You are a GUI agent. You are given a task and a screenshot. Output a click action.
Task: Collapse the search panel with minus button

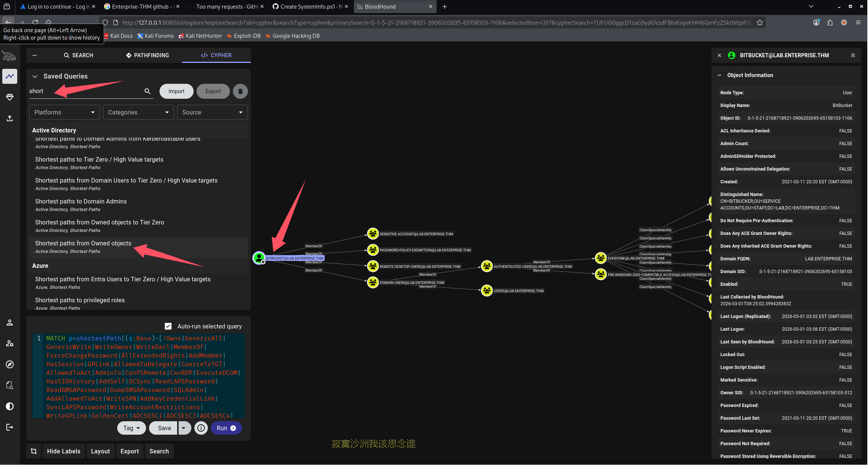tap(34, 55)
